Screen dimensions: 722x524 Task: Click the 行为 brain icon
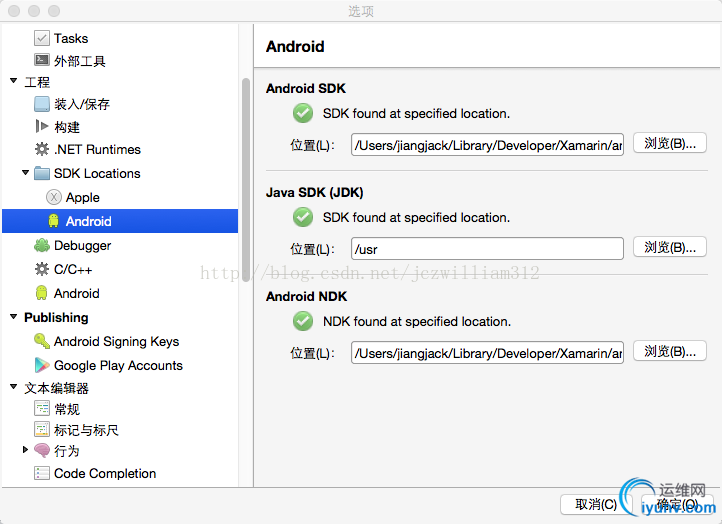pyautogui.click(x=41, y=450)
